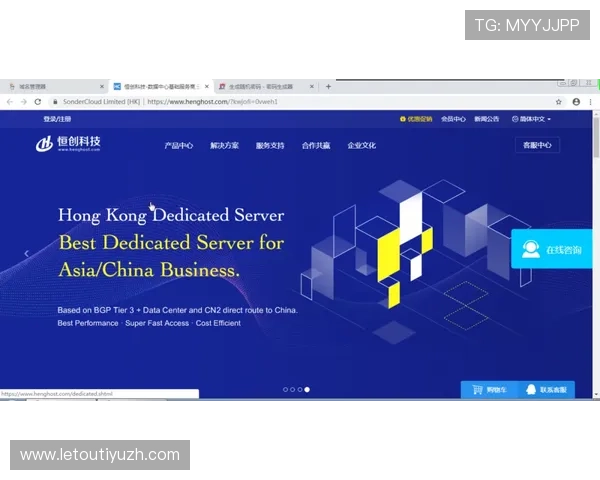Open 优惠促销 promotions link
Image resolution: width=600 pixels, height=480 pixels.
coord(416,119)
